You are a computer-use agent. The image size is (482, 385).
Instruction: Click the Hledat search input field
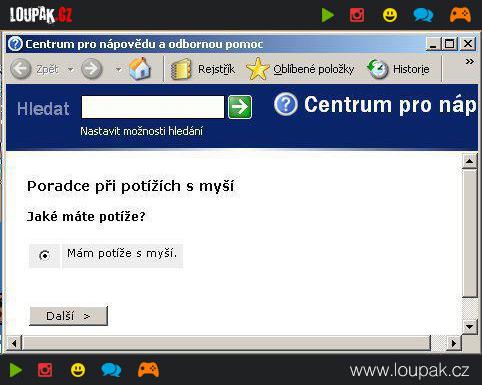pos(153,107)
